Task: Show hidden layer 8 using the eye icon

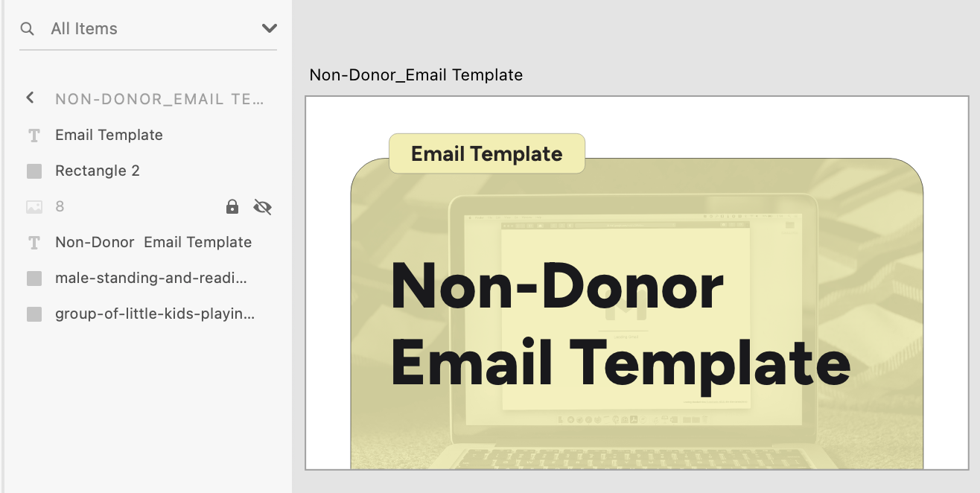Action: coord(262,206)
